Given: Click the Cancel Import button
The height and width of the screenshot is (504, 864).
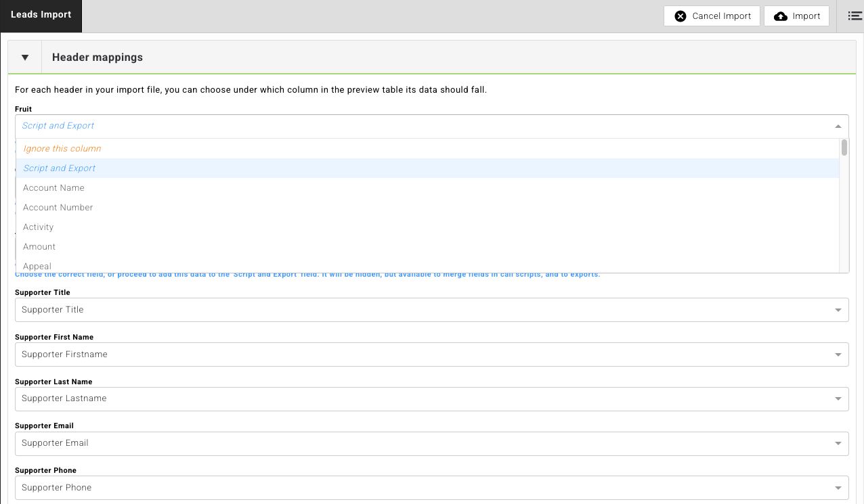Looking at the screenshot, I should point(712,16).
